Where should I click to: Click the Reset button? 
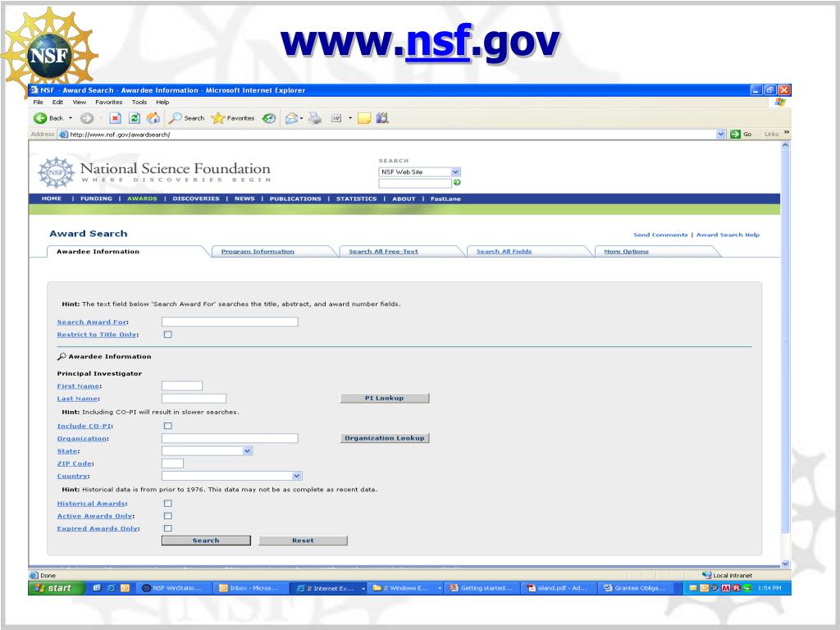(304, 541)
